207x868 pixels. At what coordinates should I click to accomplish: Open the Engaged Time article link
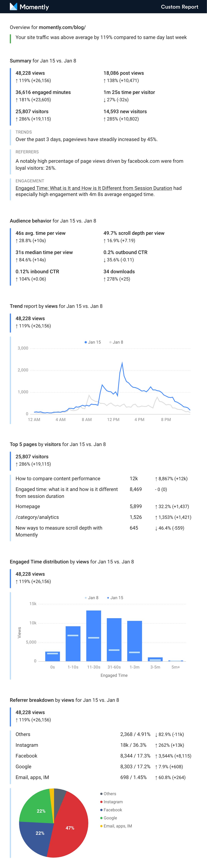coord(94,188)
